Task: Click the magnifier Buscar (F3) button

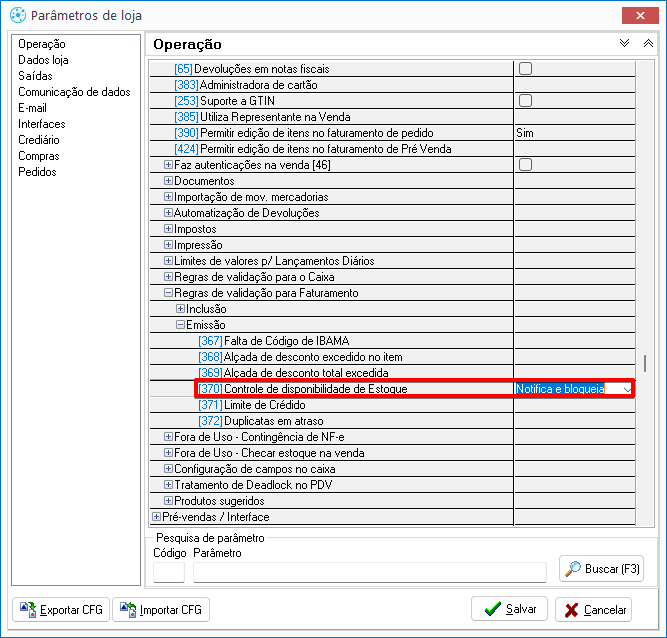Action: (x=601, y=569)
